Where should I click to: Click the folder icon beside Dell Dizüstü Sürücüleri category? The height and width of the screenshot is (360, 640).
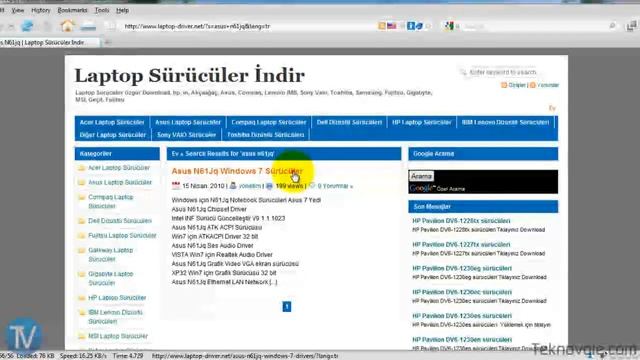pos(81,221)
